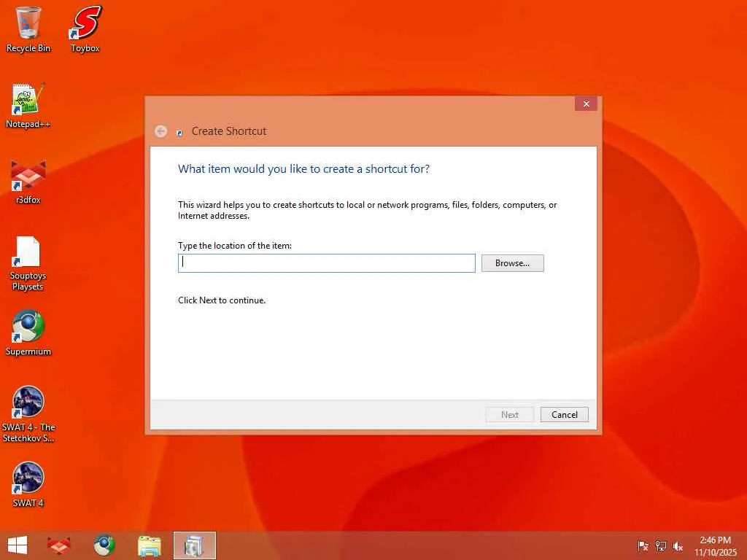
Task: Select the plain SWAT 4 desktop shortcut
Action: (x=28, y=484)
